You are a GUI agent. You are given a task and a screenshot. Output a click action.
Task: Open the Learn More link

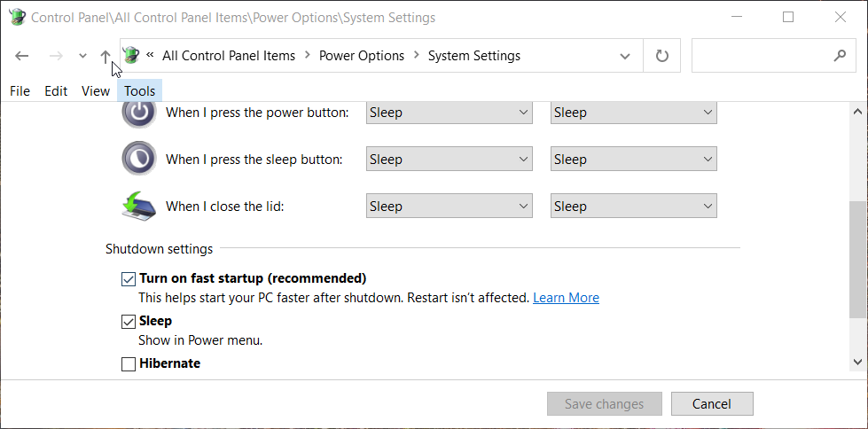tap(566, 298)
